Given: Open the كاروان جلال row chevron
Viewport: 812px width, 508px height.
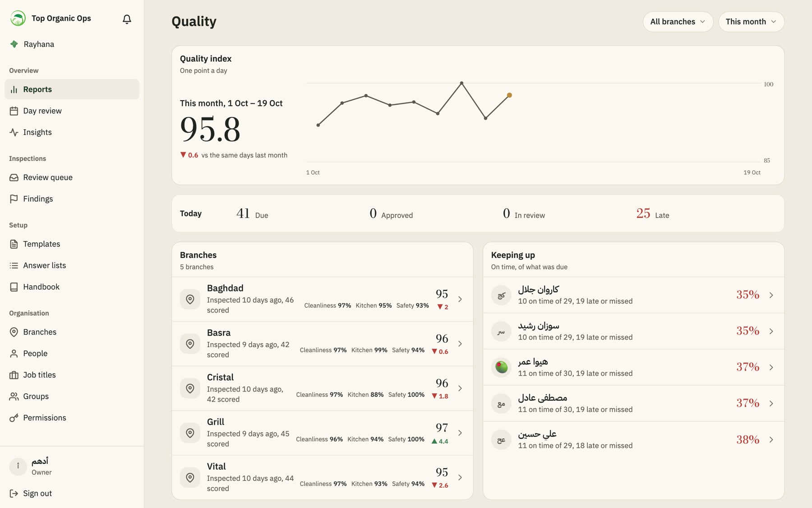Looking at the screenshot, I should click(x=771, y=295).
